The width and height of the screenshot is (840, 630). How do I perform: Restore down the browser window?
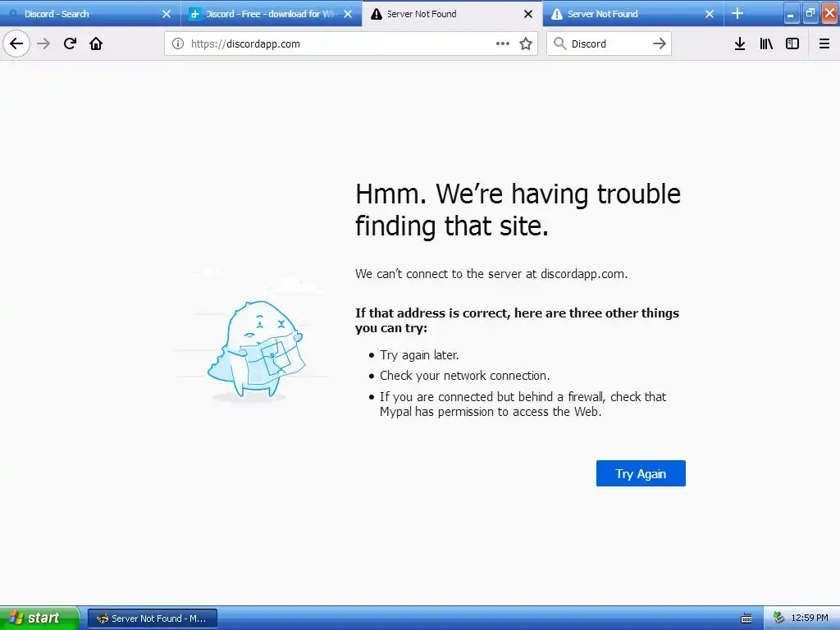(x=810, y=14)
